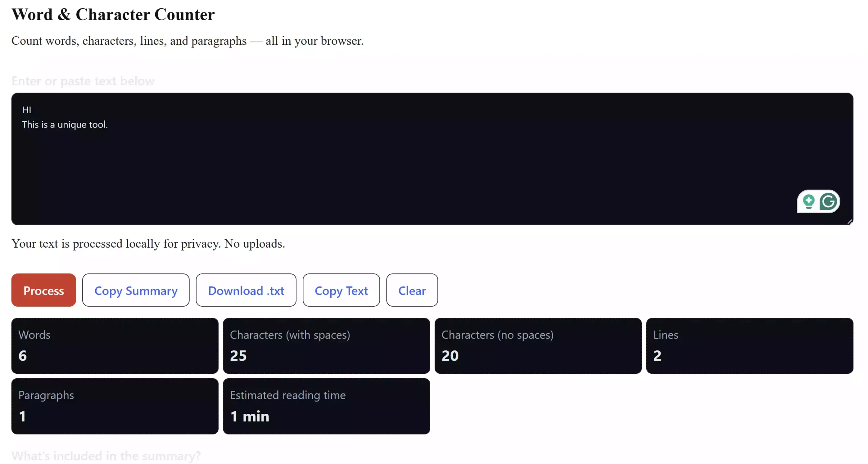Click the 'HI' line in textarea

(x=27, y=110)
